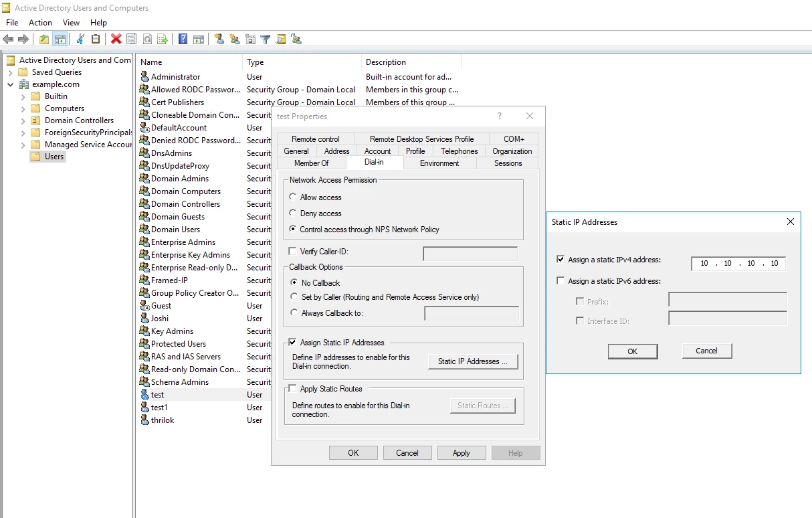Image resolution: width=812 pixels, height=518 pixels.
Task: Click Apply in test Properties dialog
Action: tap(462, 453)
